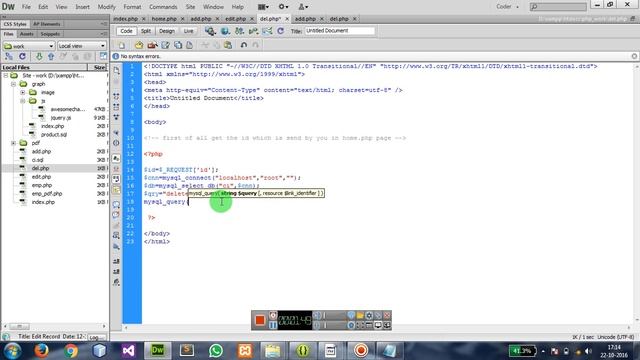Switch to Design view
This screenshot has width=640, height=360.
pyautogui.click(x=167, y=31)
